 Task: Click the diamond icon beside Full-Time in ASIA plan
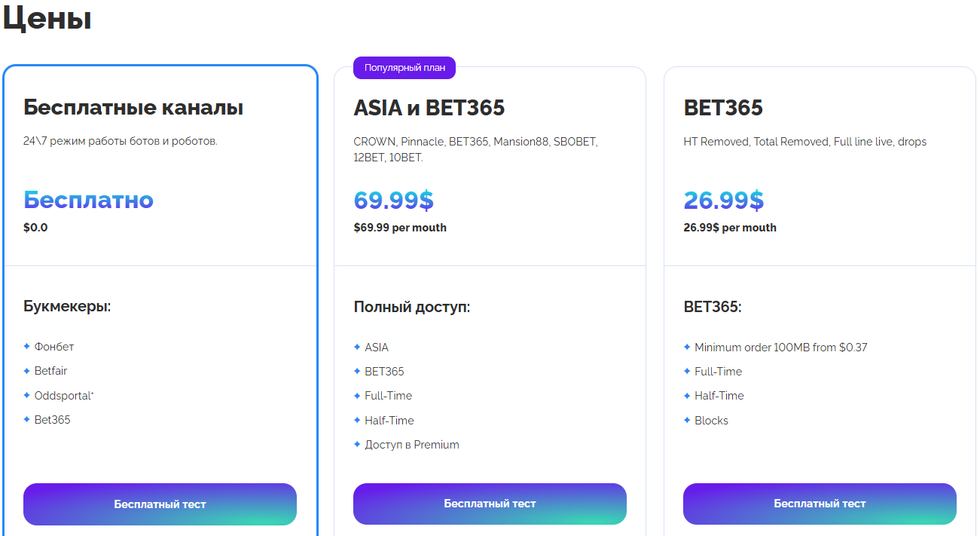click(357, 396)
